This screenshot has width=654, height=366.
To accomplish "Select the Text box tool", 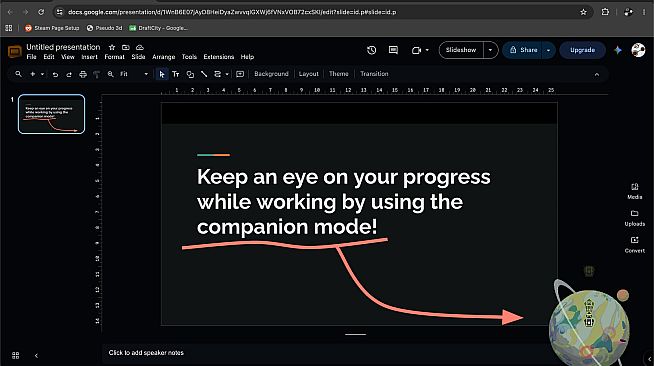I will coord(176,74).
